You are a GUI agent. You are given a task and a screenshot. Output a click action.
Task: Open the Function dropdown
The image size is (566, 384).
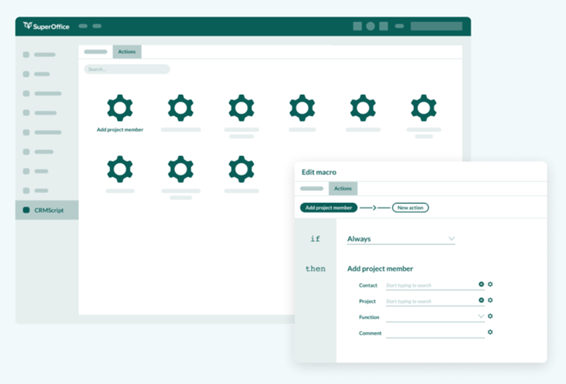pos(435,317)
